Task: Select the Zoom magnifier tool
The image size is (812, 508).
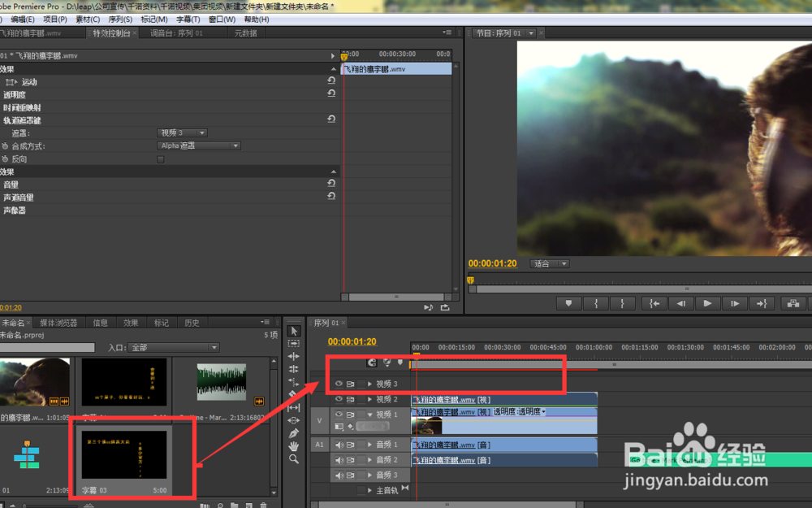Action: [x=294, y=458]
